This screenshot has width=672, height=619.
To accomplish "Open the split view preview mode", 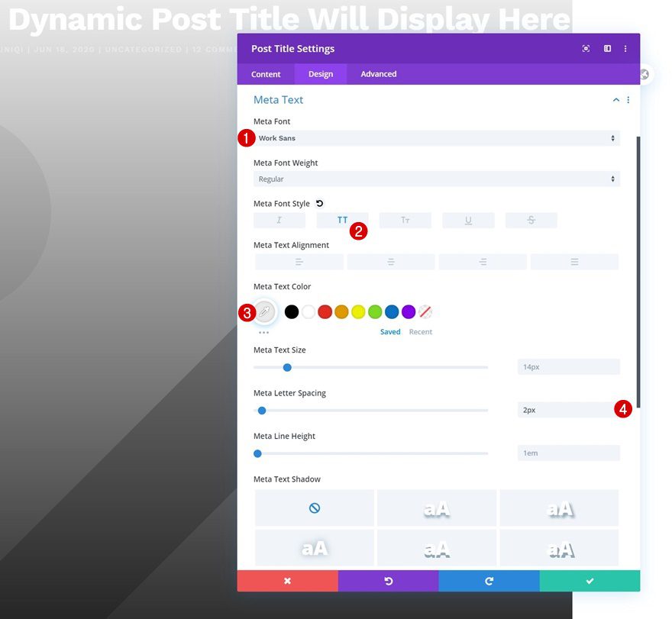I will (607, 48).
